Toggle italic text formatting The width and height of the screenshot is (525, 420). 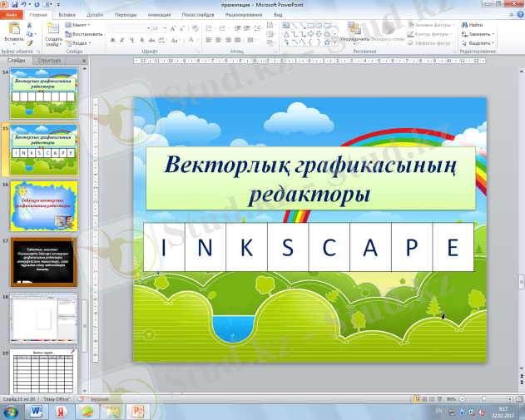pyautogui.click(x=122, y=39)
